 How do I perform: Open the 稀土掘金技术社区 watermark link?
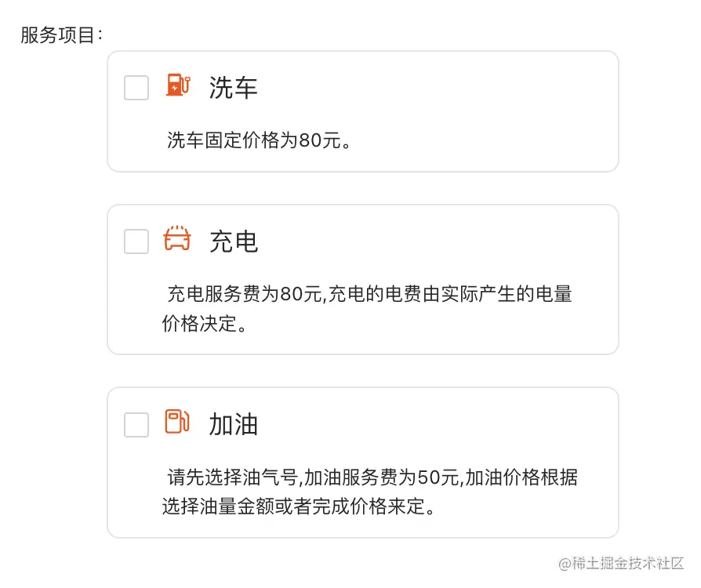tap(621, 564)
